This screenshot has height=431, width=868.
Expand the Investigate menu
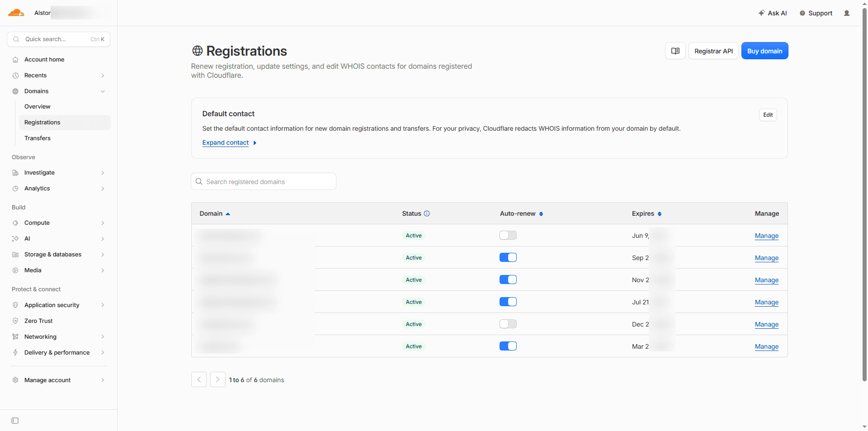(x=59, y=173)
